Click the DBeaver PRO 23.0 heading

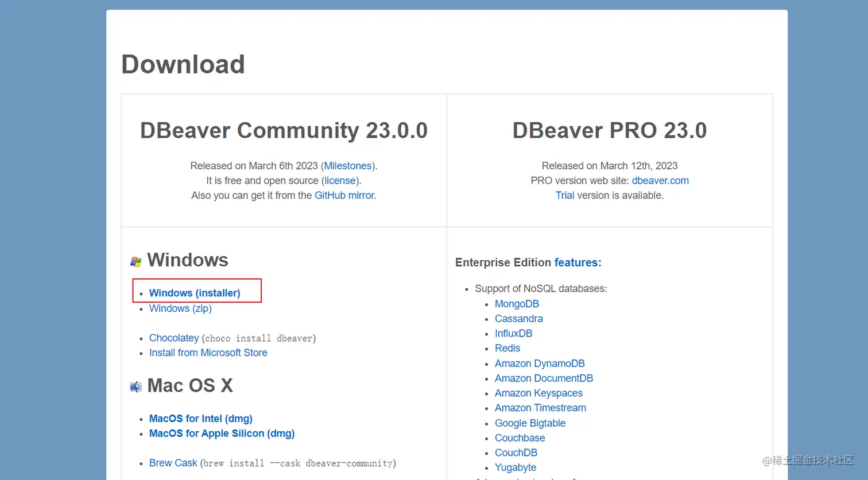pos(610,131)
